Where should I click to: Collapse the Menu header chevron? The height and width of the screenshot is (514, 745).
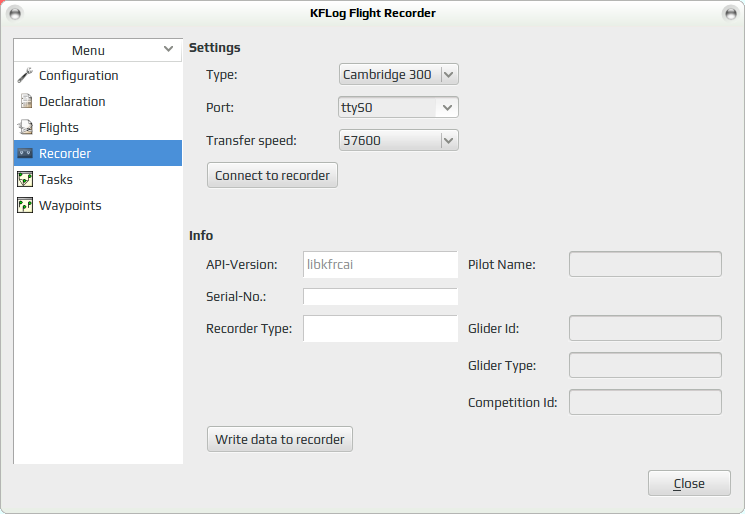pos(168,49)
